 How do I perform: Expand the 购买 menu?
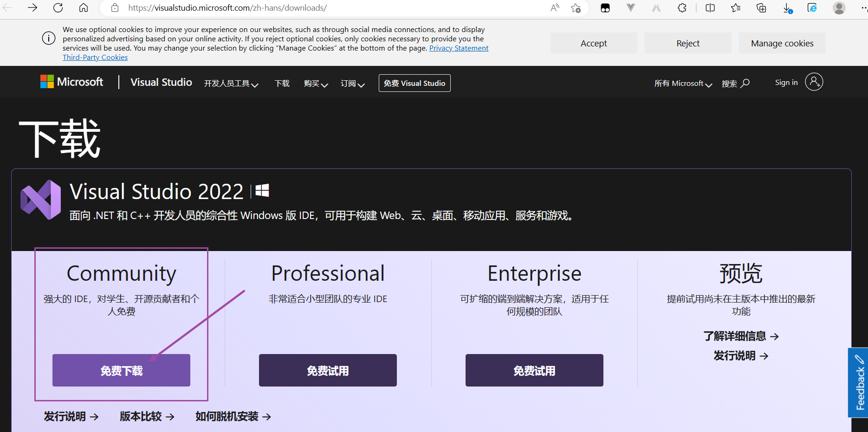point(316,84)
